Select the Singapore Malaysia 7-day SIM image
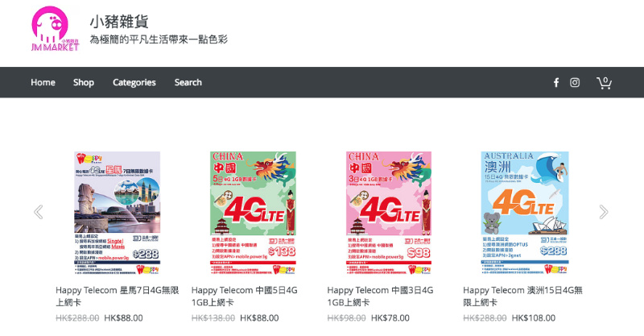This screenshot has width=644, height=336. 117,213
